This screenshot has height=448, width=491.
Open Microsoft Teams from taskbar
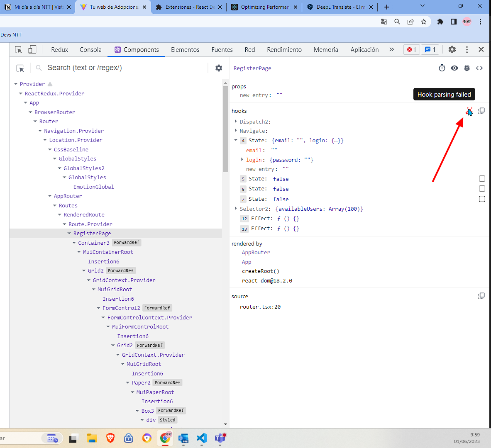(x=220, y=438)
